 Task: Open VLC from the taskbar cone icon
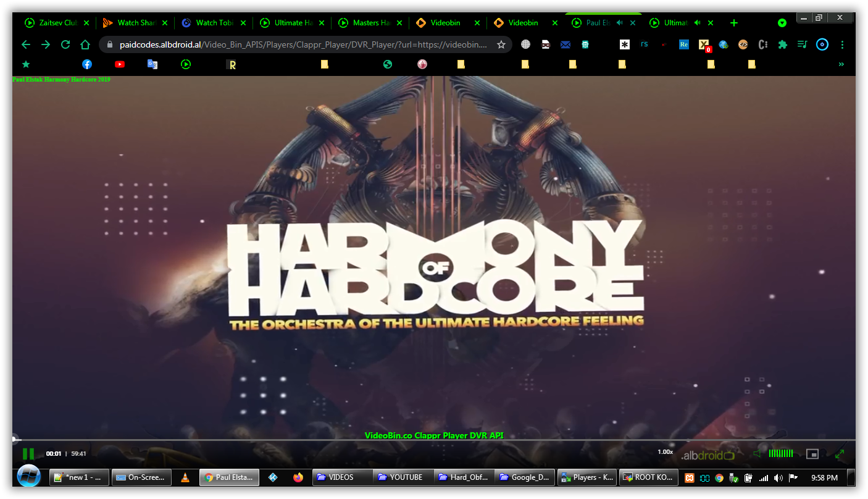[x=185, y=477]
